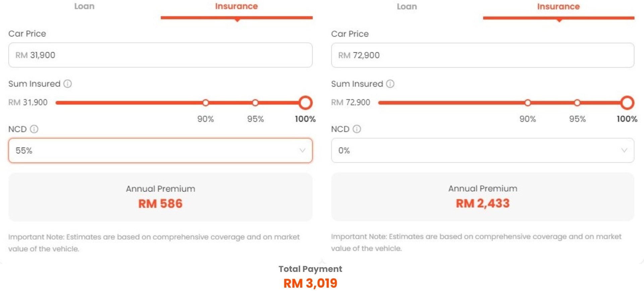This screenshot has width=644, height=291.
Task: Click the right Sum Insured info icon
Action: 390,84
